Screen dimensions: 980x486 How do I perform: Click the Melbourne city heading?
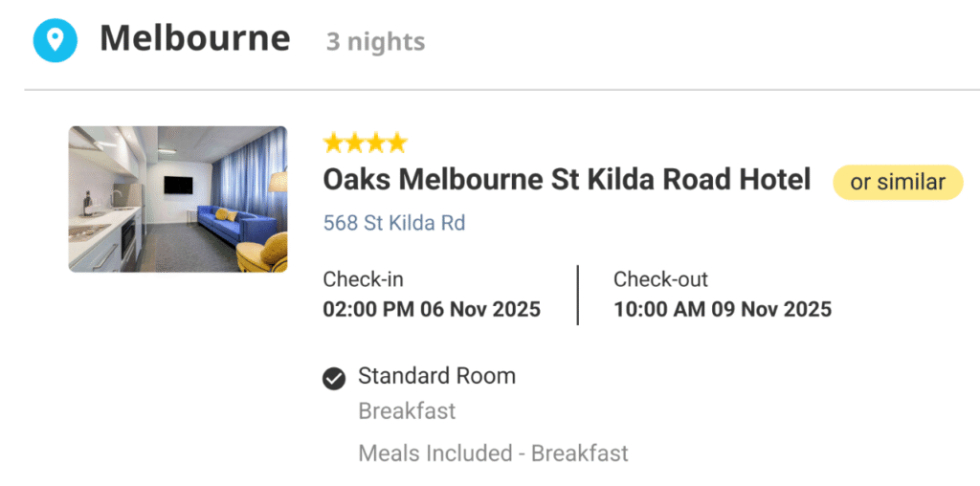point(195,38)
